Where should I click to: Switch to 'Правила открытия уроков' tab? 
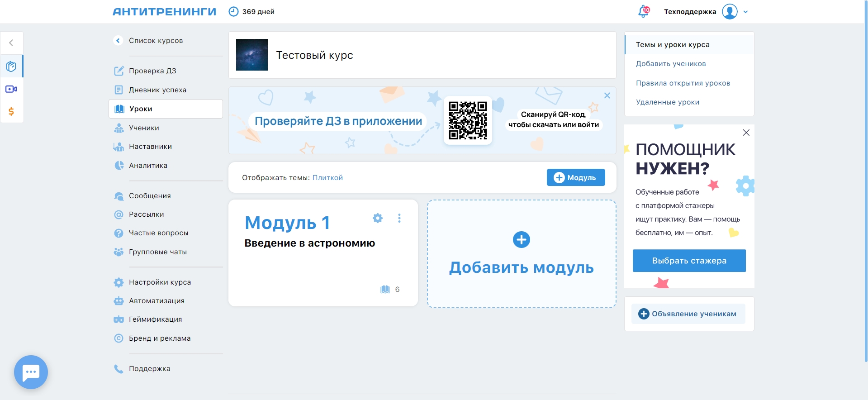coord(683,83)
